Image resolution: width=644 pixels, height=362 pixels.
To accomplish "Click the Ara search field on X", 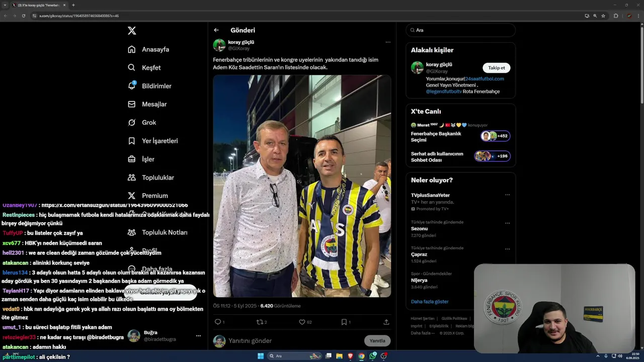I will click(461, 30).
